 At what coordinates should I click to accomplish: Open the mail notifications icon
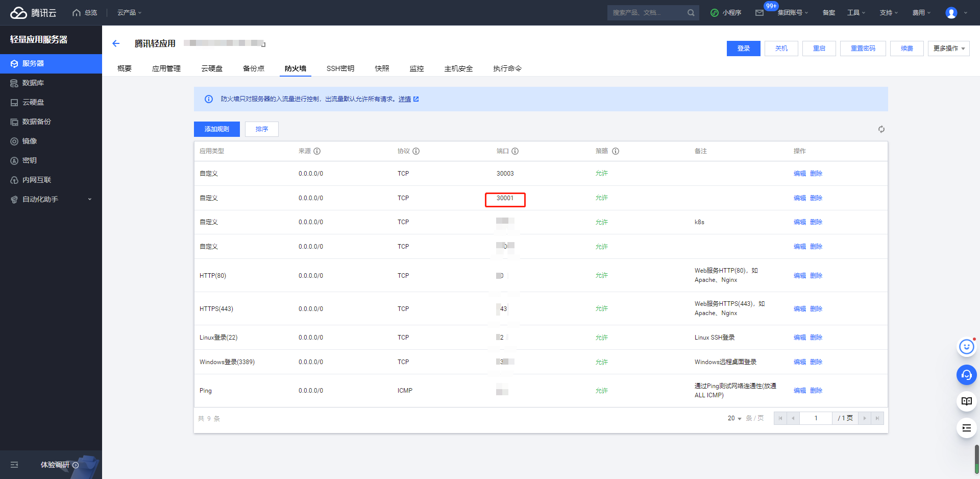click(759, 13)
